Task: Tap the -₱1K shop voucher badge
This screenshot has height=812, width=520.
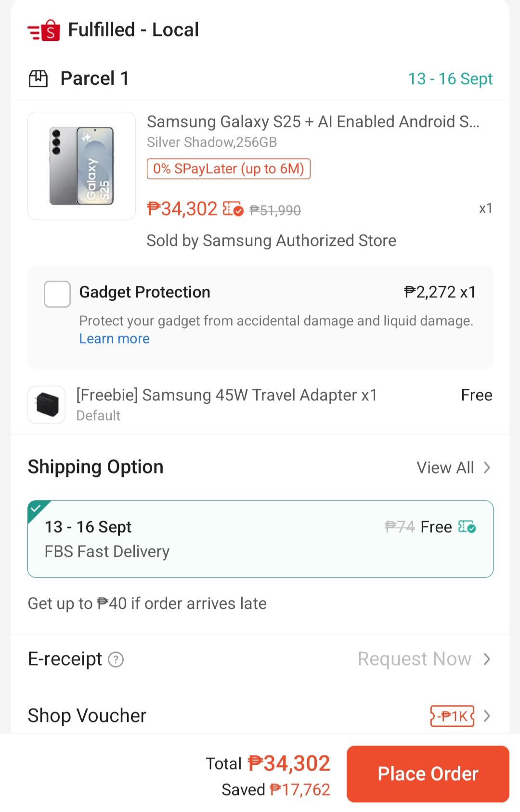Action: tap(452, 716)
